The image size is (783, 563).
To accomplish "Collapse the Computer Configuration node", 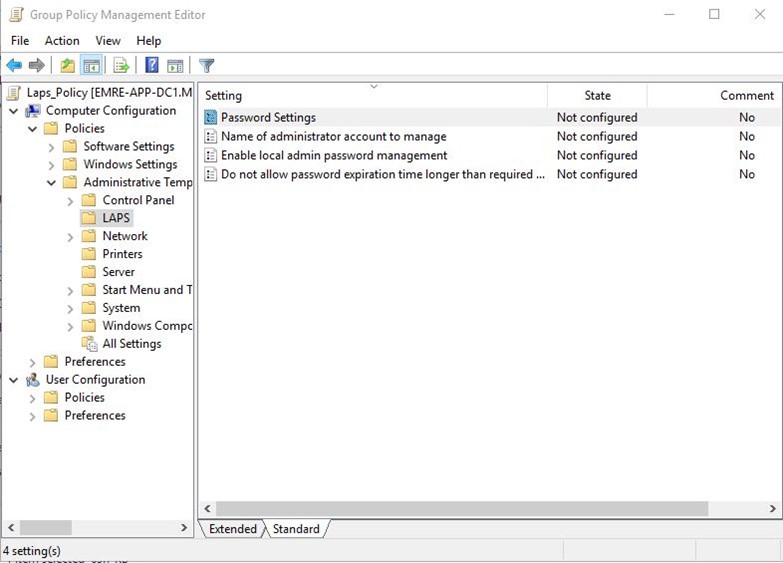I will [14, 111].
